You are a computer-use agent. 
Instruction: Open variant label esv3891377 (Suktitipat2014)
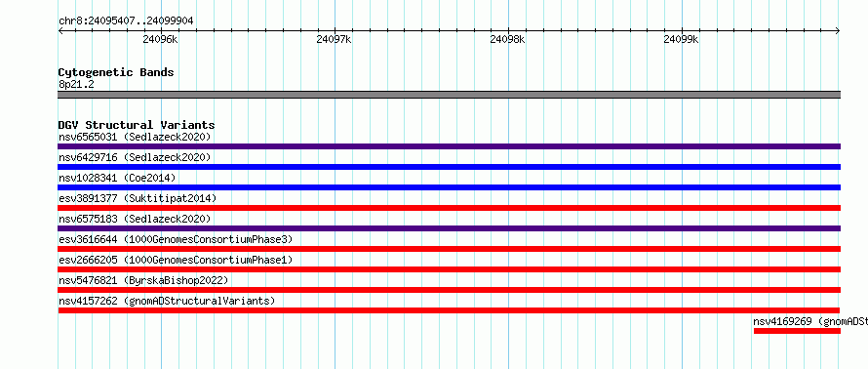pyautogui.click(x=138, y=198)
